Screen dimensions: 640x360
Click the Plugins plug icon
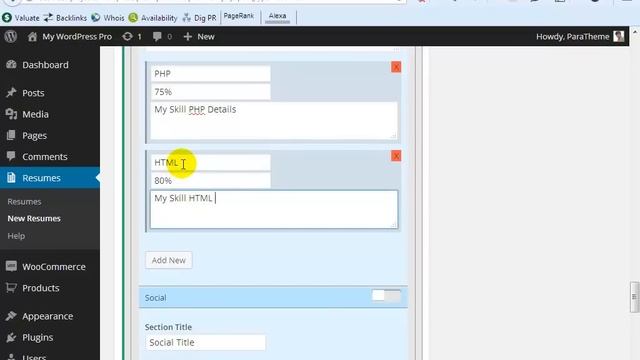(x=11, y=337)
